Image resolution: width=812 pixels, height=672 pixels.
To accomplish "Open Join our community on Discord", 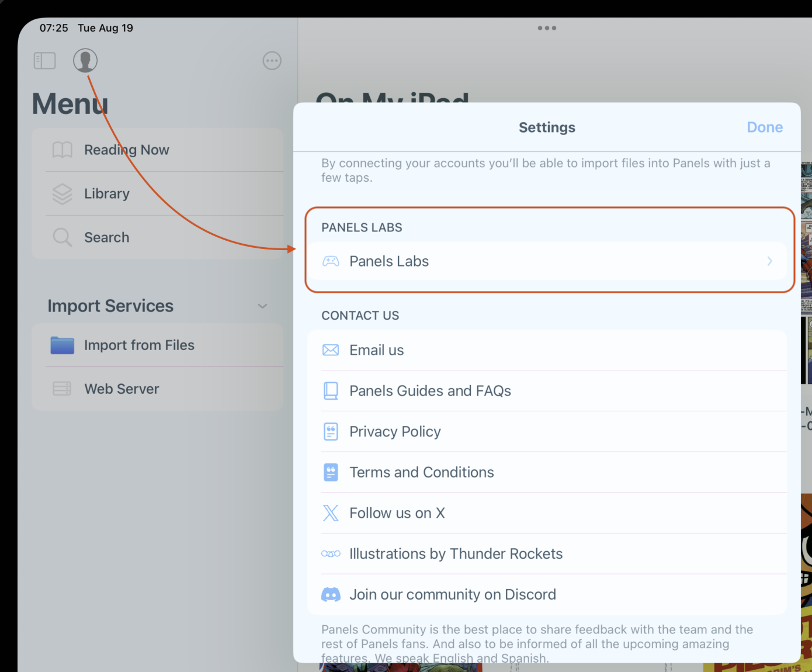I will tap(547, 595).
